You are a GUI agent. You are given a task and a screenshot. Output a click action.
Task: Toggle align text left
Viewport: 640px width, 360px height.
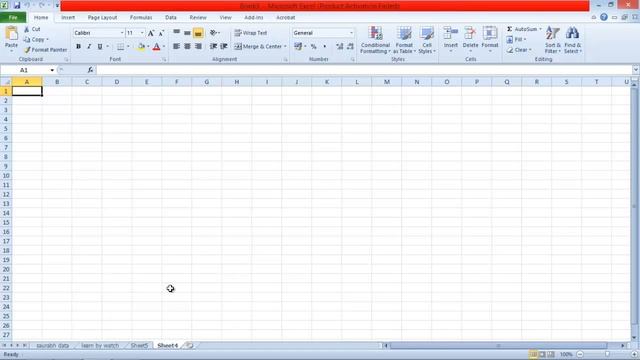coord(176,47)
